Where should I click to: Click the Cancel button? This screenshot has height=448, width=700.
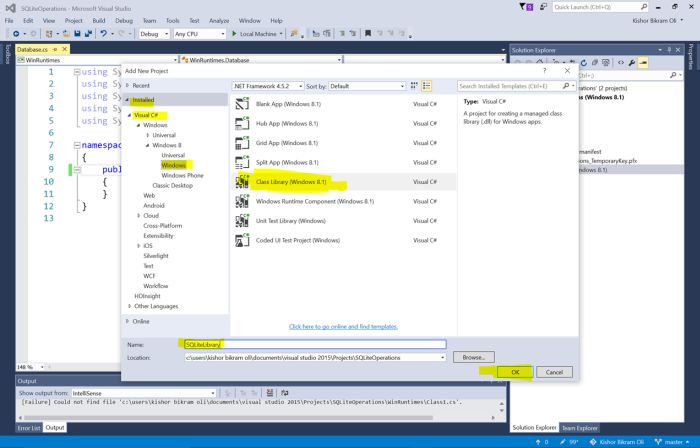pyautogui.click(x=554, y=372)
